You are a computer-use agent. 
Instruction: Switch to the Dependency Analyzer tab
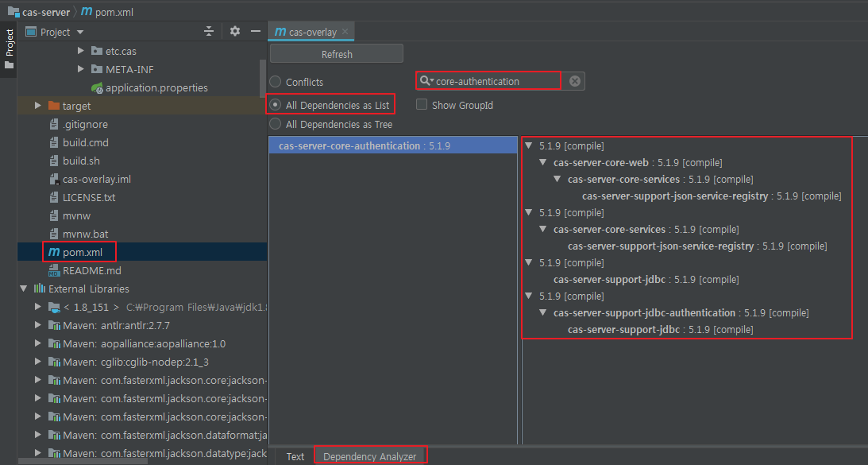370,457
